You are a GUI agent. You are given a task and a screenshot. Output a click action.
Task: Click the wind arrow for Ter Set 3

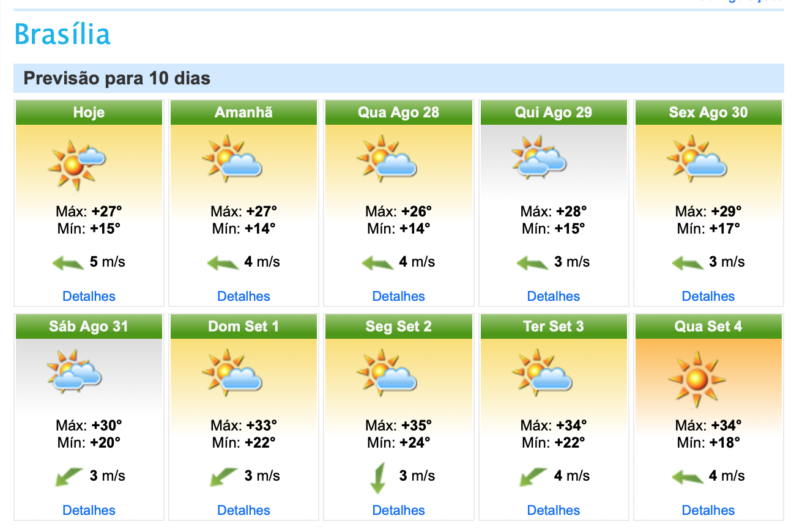[x=533, y=476]
